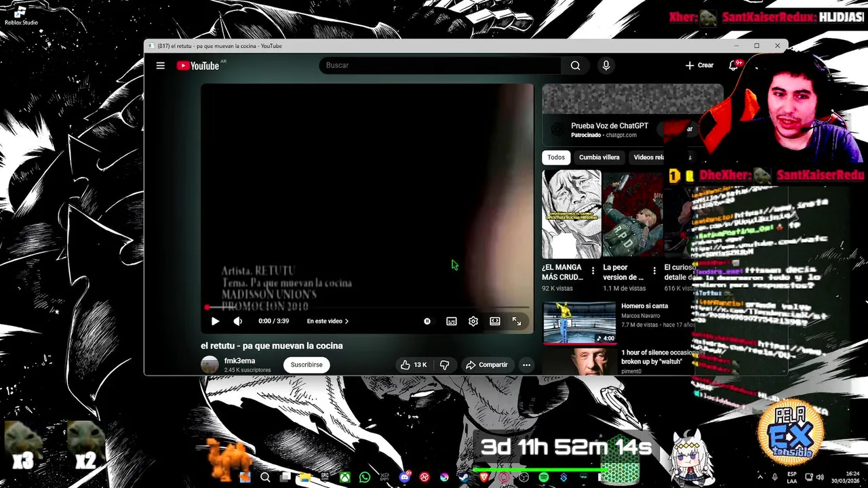Open the '¿EL MANGA MÁS CRUD...' thumbnail

(x=572, y=213)
